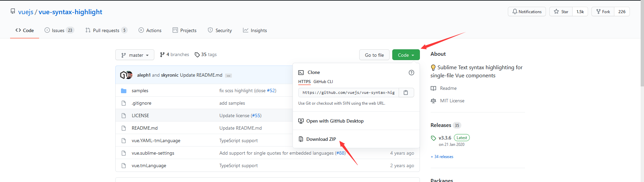This screenshot has width=644, height=182.
Task: Open the MIT License link
Action: coord(448,101)
